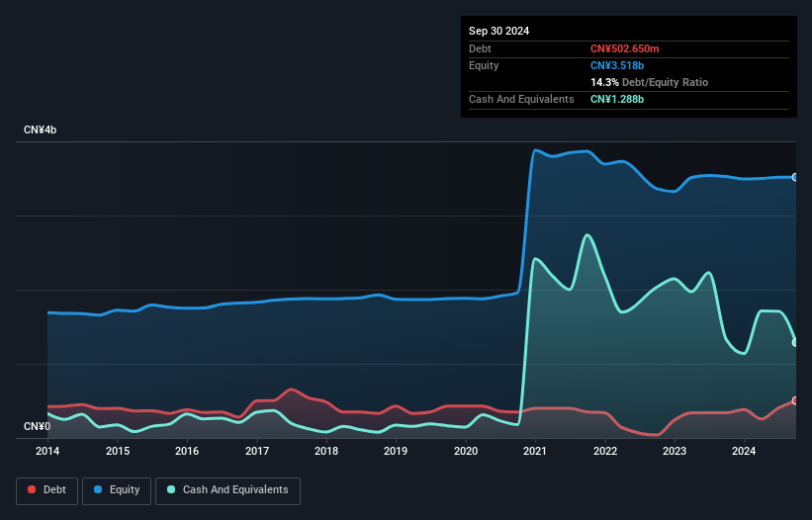812x520 pixels.
Task: Click the 2014 x-axis label
Action: (47, 451)
